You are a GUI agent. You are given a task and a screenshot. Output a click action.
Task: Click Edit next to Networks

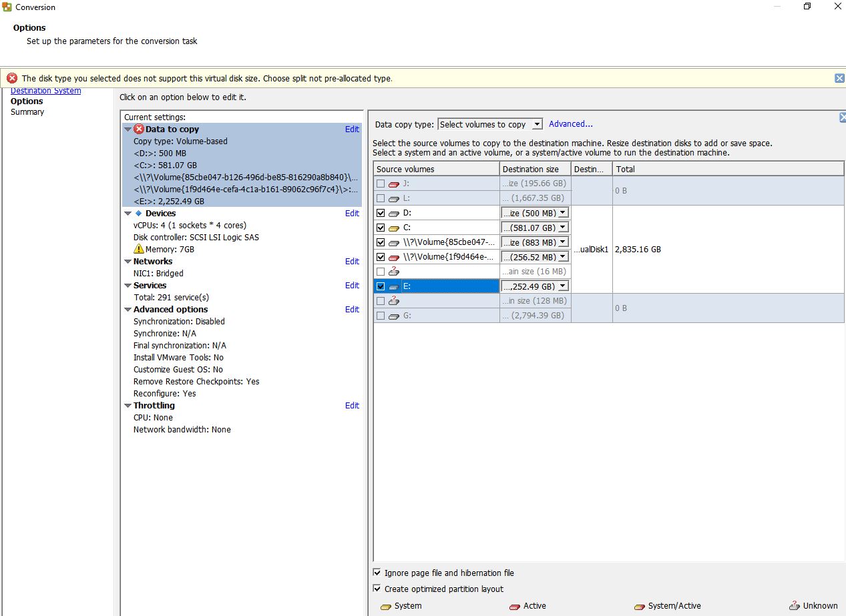tap(352, 262)
